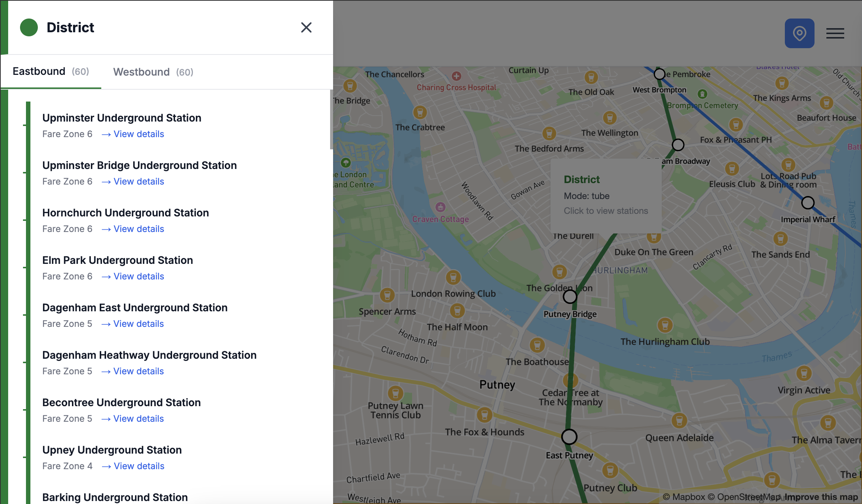Click the Imperial Wharf station marker
Viewport: 862px width, 504px height.
(807, 203)
